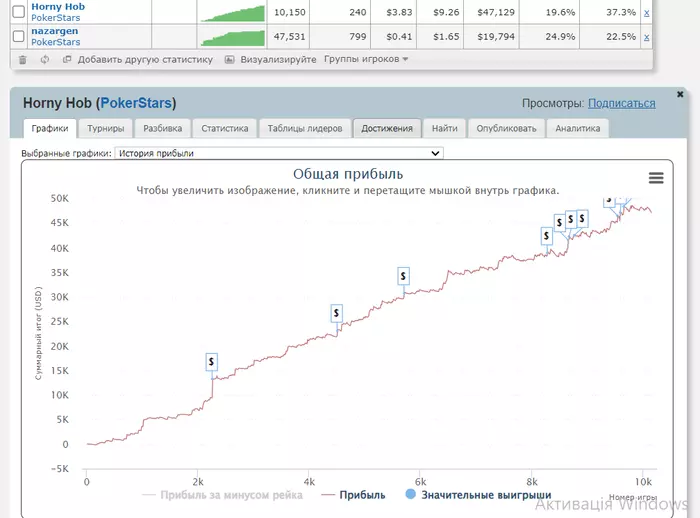Click the 47,531 games cell
The width and height of the screenshot is (700, 518).
290,36
